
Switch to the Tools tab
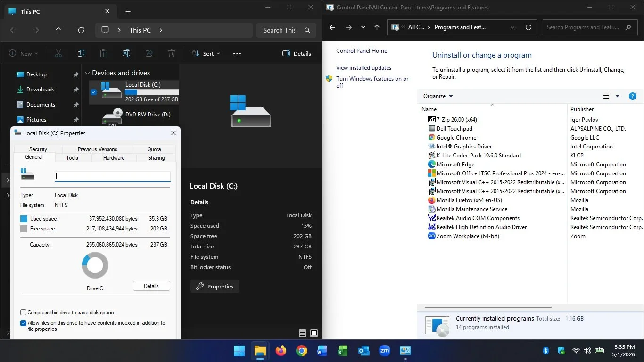[x=72, y=158]
